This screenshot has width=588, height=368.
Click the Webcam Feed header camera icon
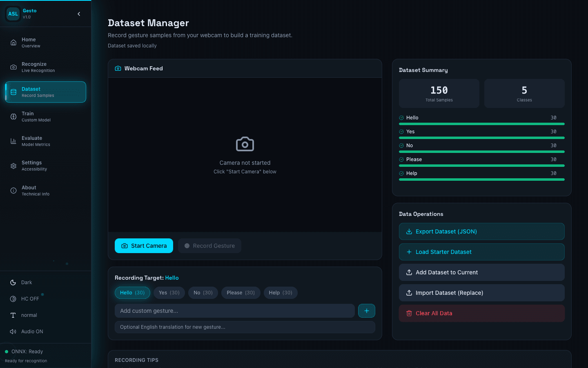point(118,69)
